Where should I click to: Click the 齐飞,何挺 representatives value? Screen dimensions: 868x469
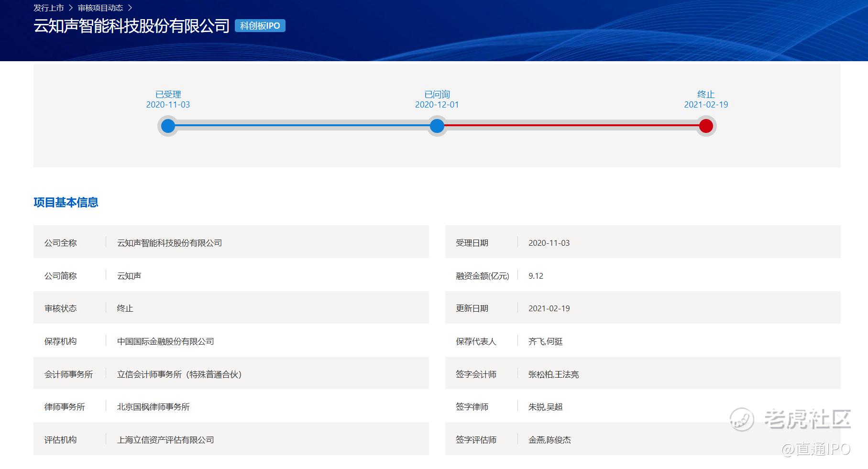coord(546,341)
